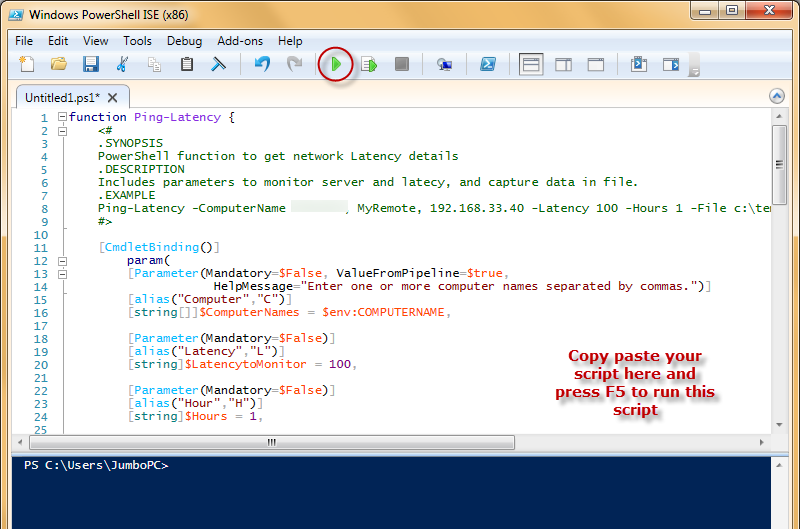This screenshot has width=800, height=529.
Task: Click $env:COMPUTERNAME on line 16
Action: click(x=383, y=312)
